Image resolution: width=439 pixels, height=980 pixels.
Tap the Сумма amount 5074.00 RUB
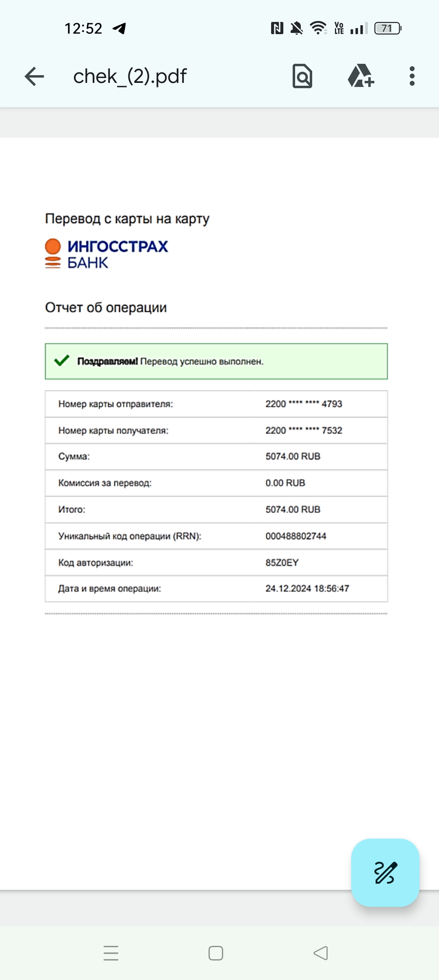pos(293,456)
